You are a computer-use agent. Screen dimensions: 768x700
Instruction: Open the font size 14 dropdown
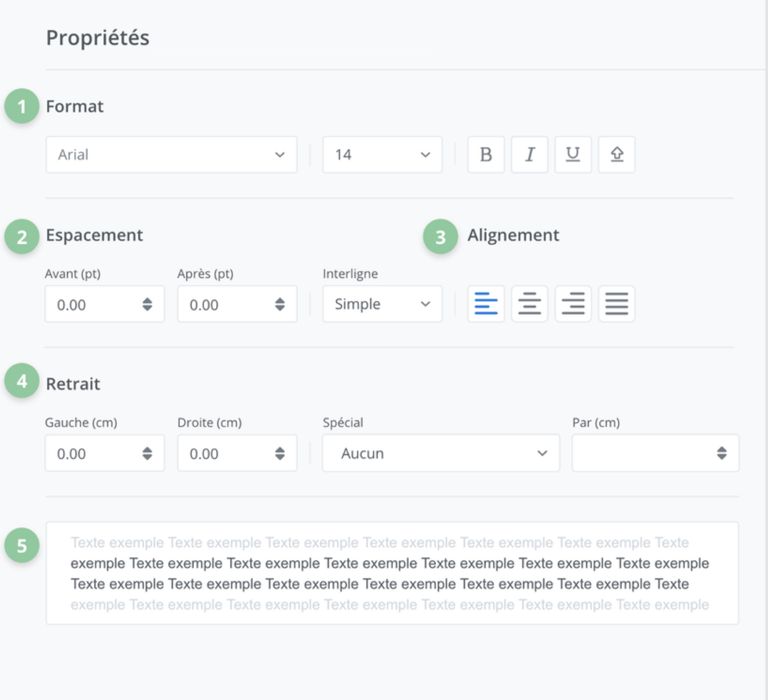coord(382,155)
